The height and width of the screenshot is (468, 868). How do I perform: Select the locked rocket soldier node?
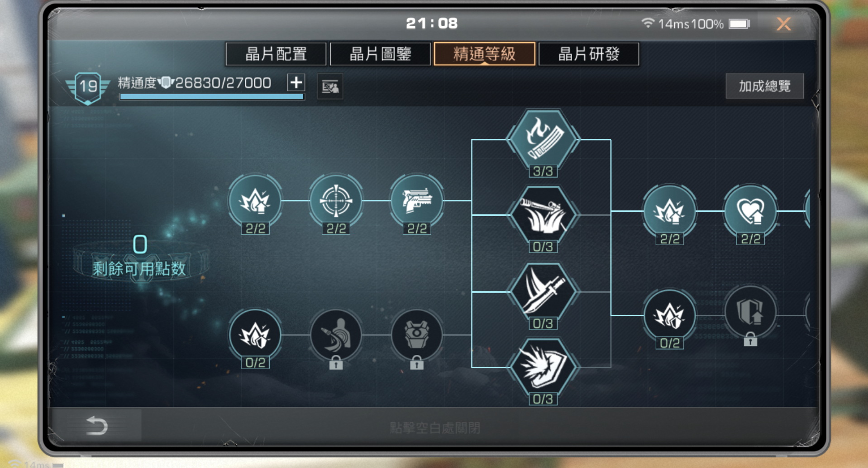[x=336, y=335]
